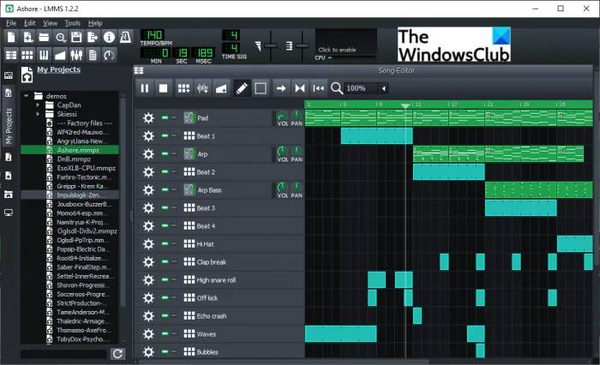
Task: Add sample track in Song Editor
Action: coord(202,88)
